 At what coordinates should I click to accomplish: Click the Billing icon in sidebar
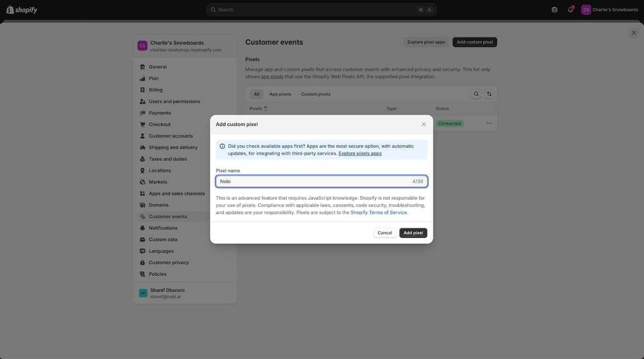point(142,90)
